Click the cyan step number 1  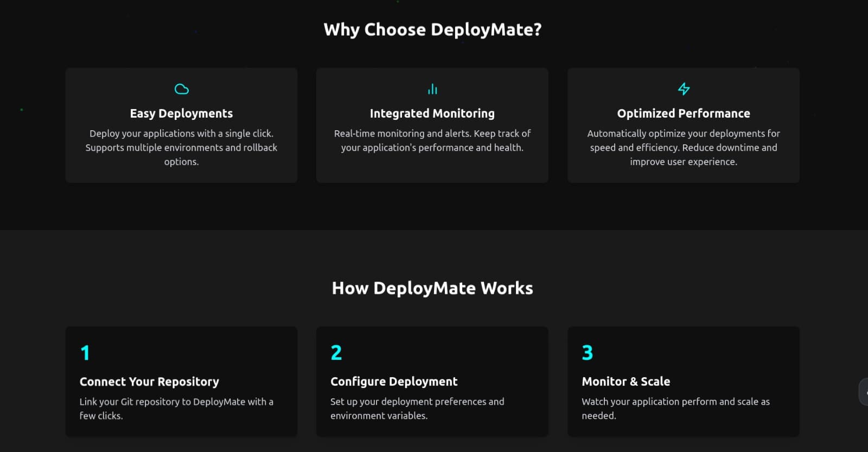click(85, 353)
